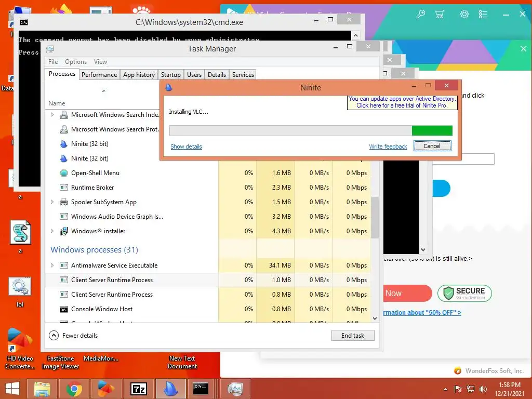This screenshot has width=532, height=399.
Task: Select the Open-Shell Menu process
Action: pyautogui.click(x=131, y=173)
